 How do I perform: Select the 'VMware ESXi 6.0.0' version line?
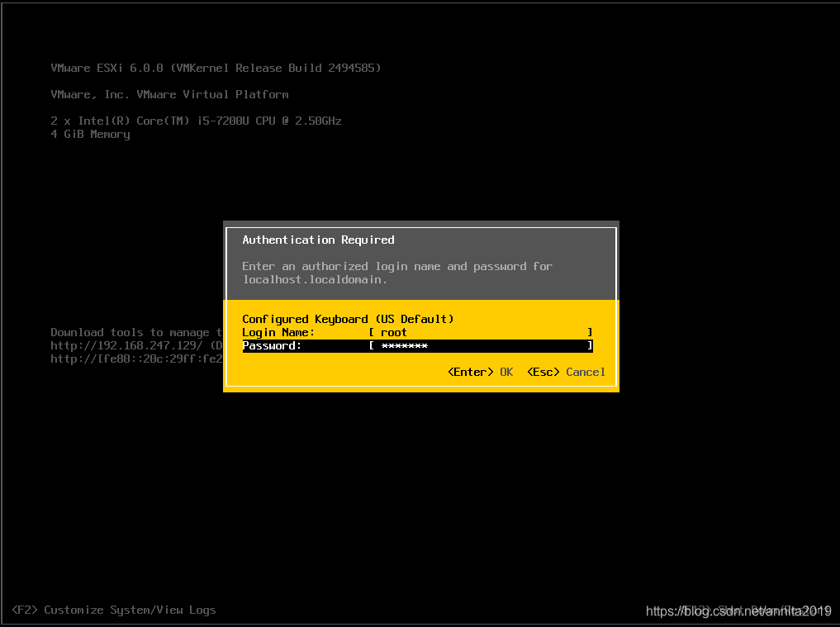(x=216, y=68)
